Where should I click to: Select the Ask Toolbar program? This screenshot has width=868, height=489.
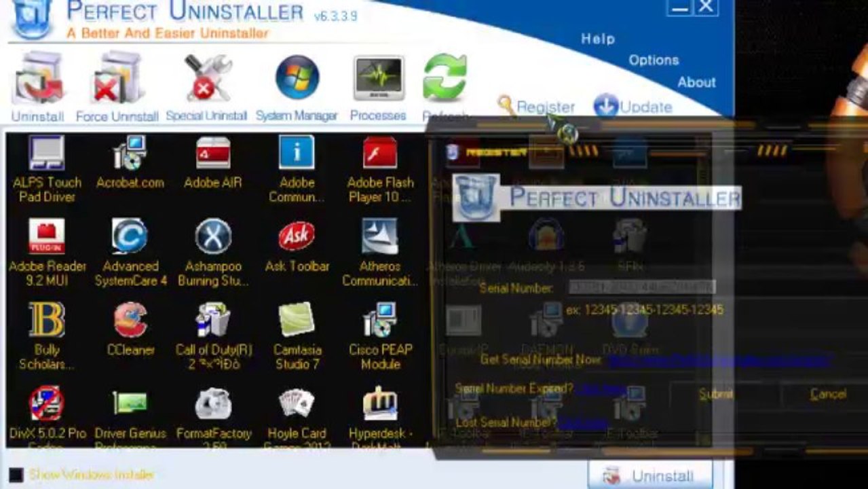(x=297, y=246)
